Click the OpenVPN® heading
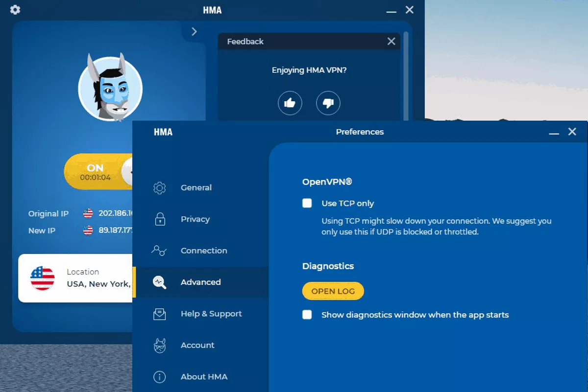 pyautogui.click(x=327, y=182)
